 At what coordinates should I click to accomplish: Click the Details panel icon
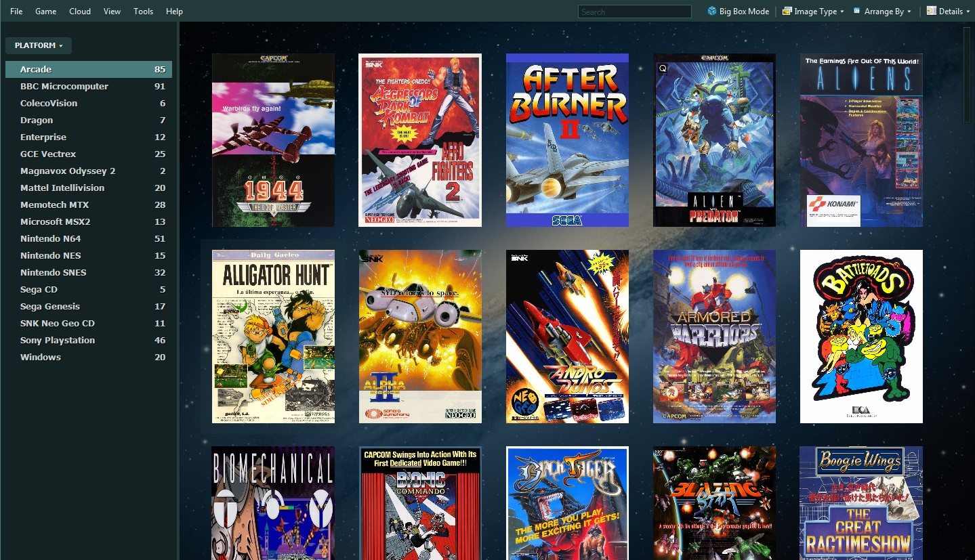click(932, 11)
